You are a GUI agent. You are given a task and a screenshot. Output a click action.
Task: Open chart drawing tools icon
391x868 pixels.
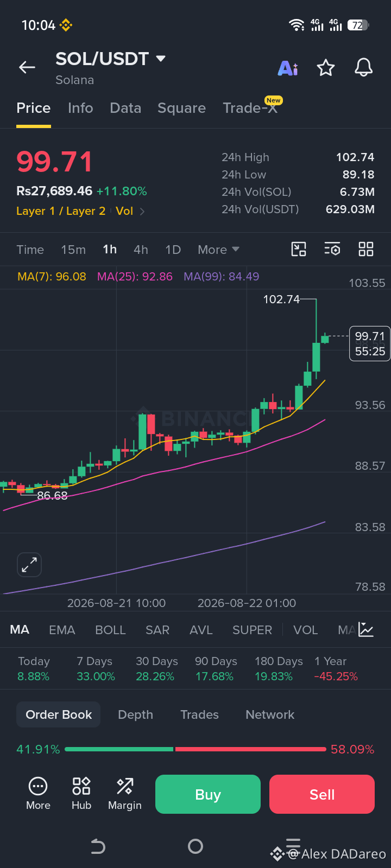[x=299, y=249]
